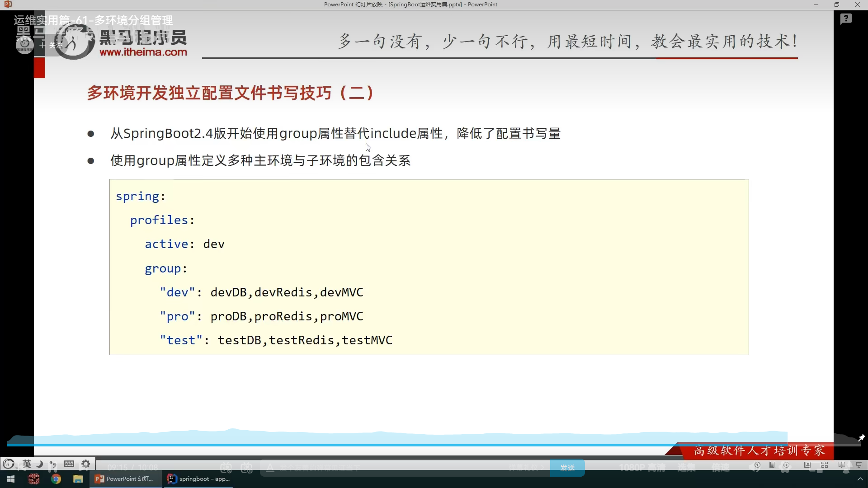Click normal view icon in status bar
This screenshot has height=488, width=868.
(807, 465)
